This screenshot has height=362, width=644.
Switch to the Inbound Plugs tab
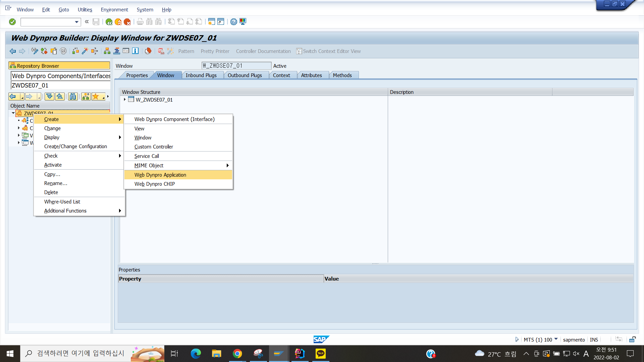tap(201, 75)
